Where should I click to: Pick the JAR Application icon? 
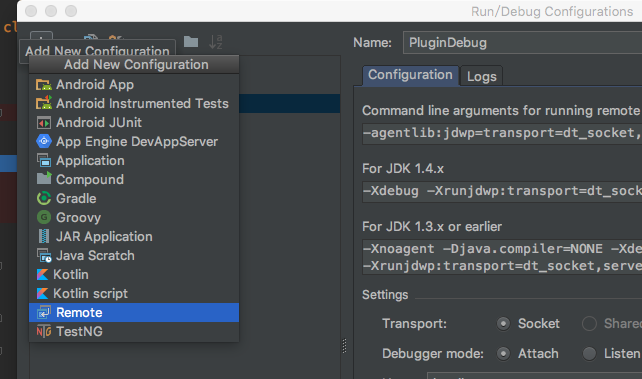click(x=44, y=237)
